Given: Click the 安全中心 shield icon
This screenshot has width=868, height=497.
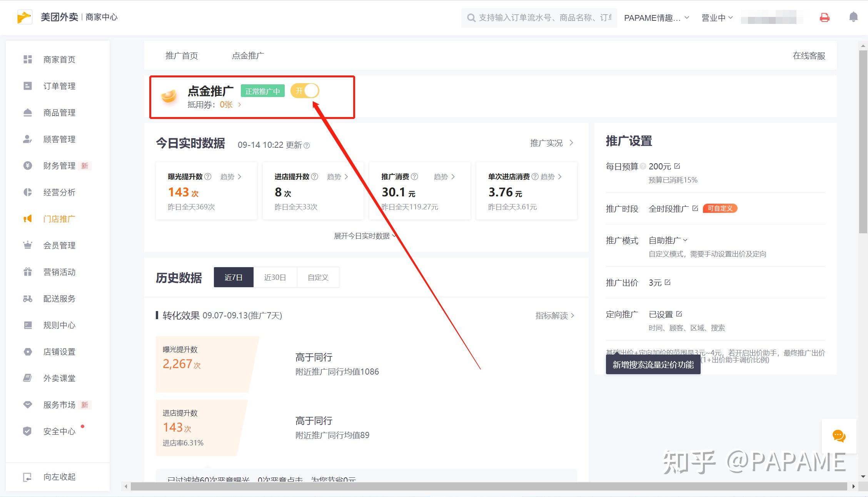Looking at the screenshot, I should click(27, 431).
